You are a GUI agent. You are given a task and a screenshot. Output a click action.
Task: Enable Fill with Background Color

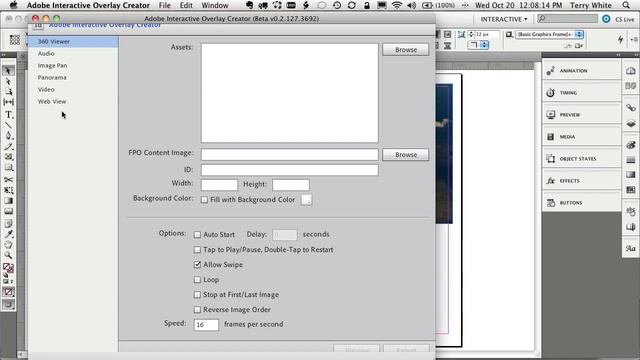(x=204, y=200)
